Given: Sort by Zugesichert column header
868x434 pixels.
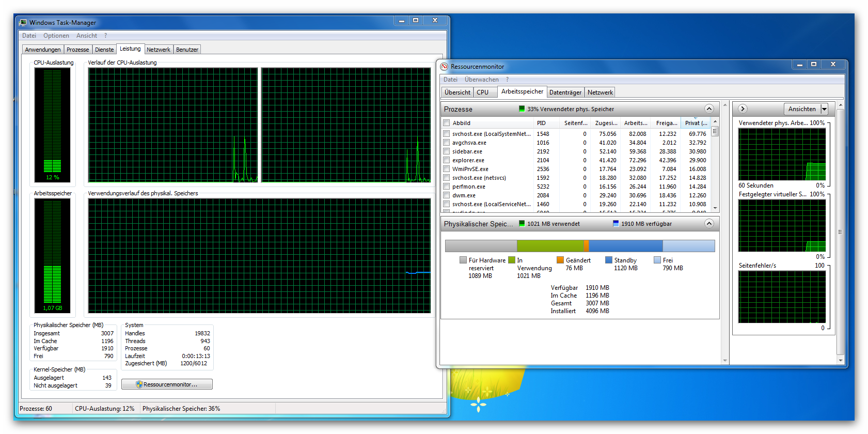Looking at the screenshot, I should [x=606, y=122].
